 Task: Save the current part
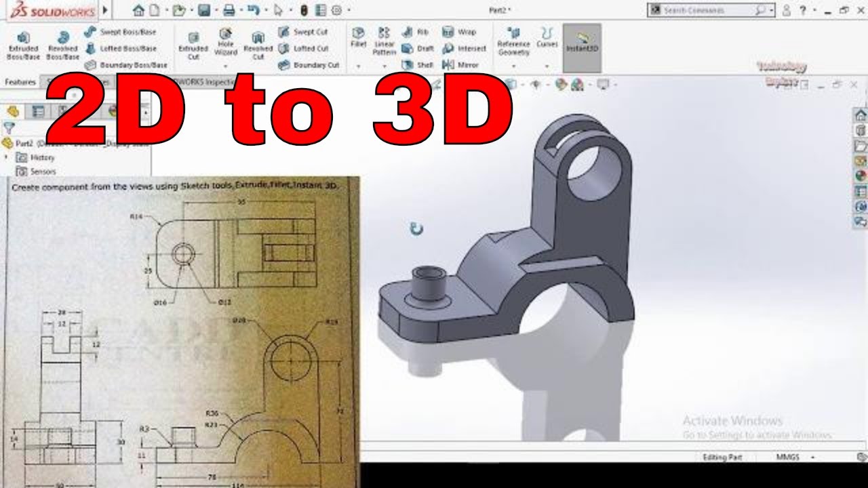[x=203, y=10]
